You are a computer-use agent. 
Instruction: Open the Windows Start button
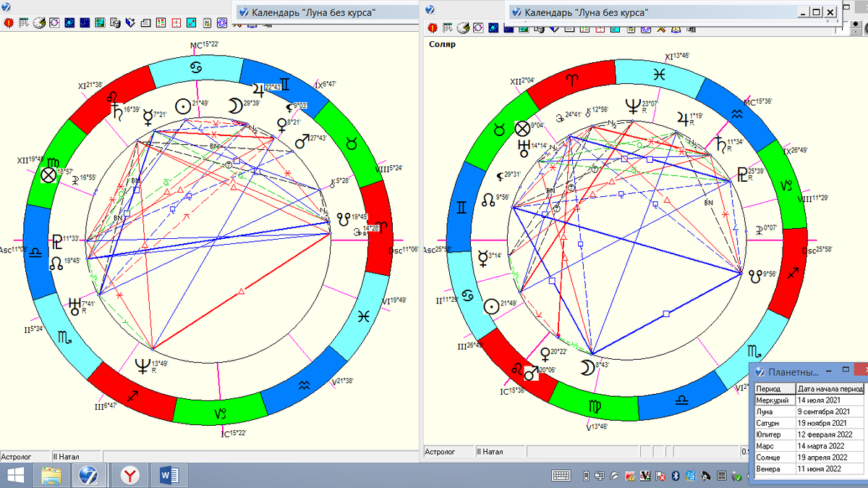[14, 476]
